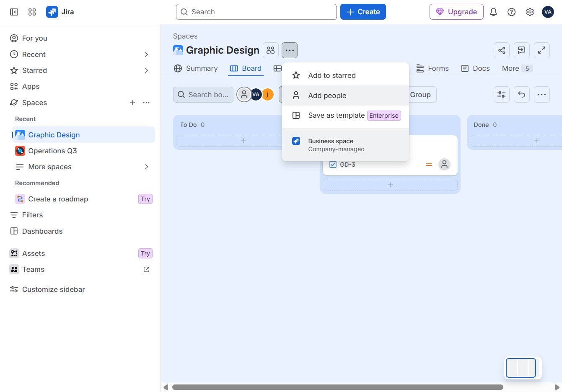This screenshot has width=562, height=392.
Task: Choose Add people from the menu
Action: point(346,95)
